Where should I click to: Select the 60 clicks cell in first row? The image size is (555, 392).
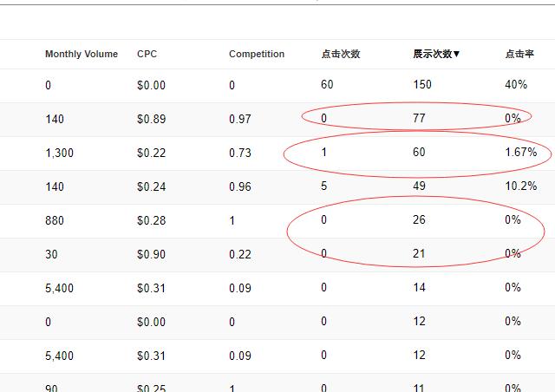[327, 84]
